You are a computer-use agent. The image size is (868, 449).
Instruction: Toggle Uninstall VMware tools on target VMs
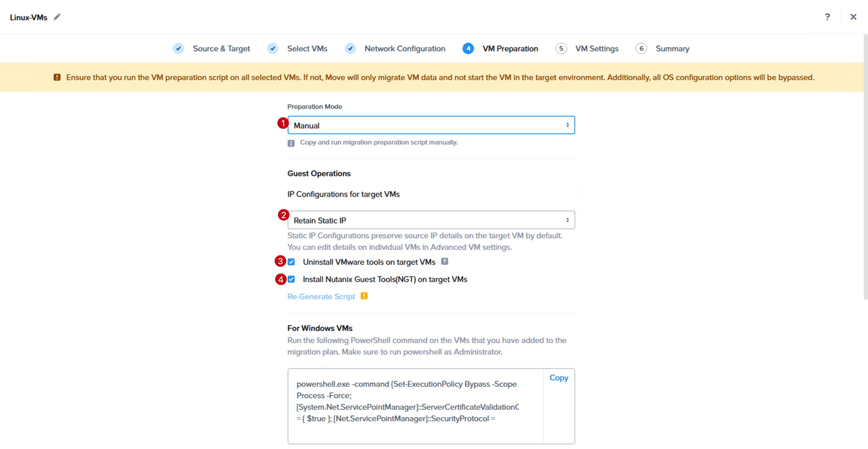[x=291, y=262]
